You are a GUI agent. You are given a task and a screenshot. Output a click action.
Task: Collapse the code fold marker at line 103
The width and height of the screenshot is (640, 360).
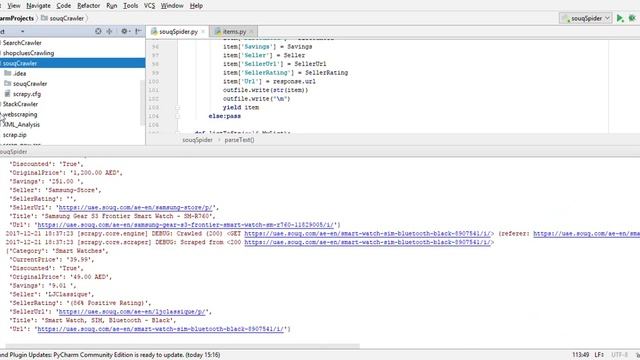[x=178, y=108]
